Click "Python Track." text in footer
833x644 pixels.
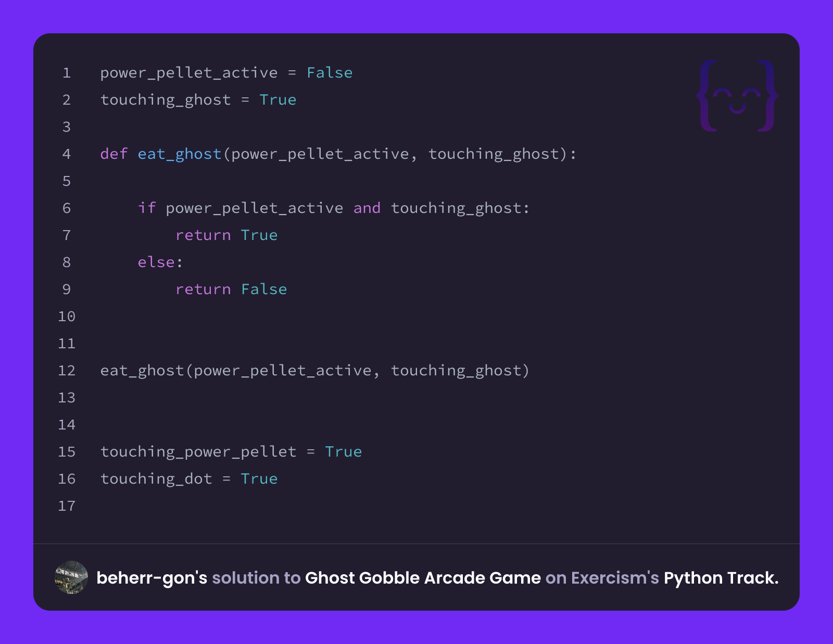(721, 578)
